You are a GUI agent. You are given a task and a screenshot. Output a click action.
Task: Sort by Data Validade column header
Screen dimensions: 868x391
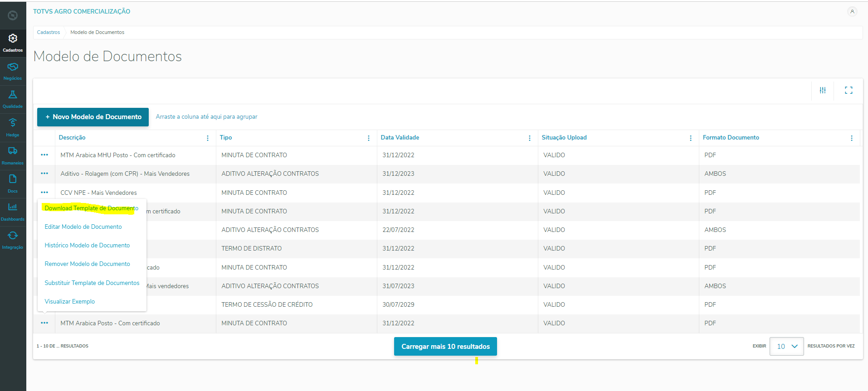click(400, 137)
